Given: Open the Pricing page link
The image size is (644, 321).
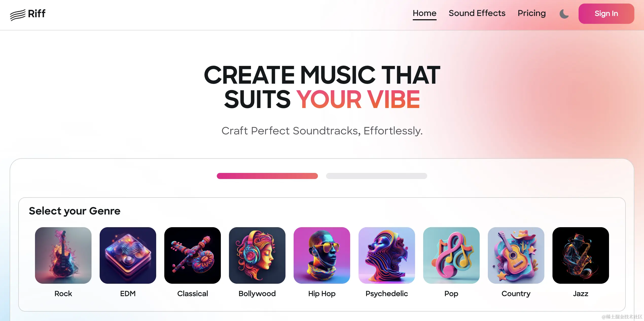Looking at the screenshot, I should 532,13.
